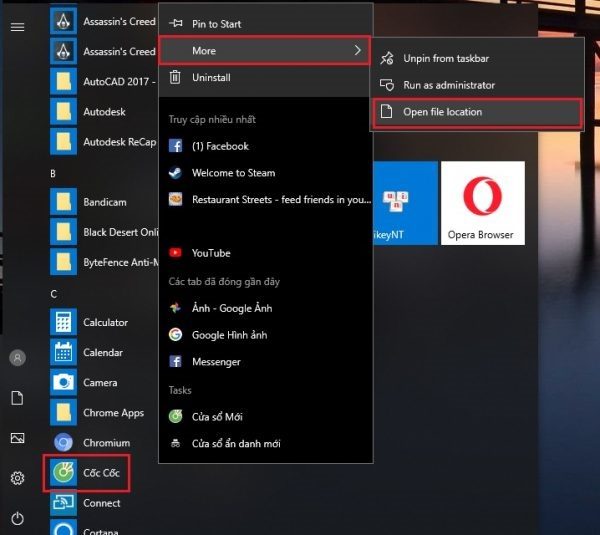Click the Calendar label text
The image size is (600, 535).
click(x=103, y=352)
